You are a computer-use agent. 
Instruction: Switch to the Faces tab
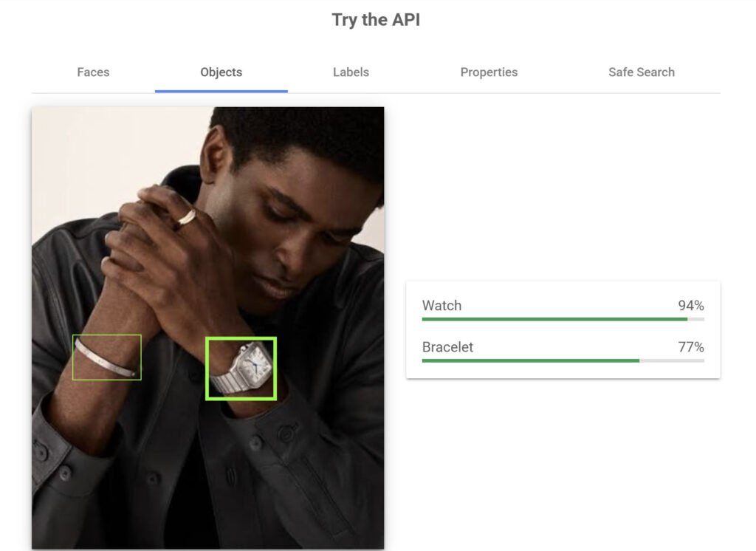point(93,72)
